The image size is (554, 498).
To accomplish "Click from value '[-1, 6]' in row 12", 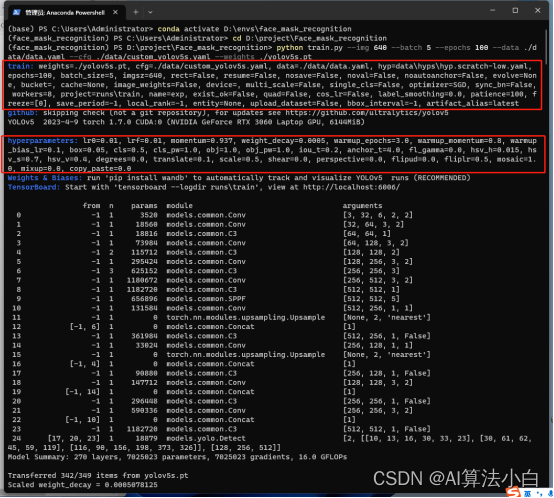I will pos(85,327).
